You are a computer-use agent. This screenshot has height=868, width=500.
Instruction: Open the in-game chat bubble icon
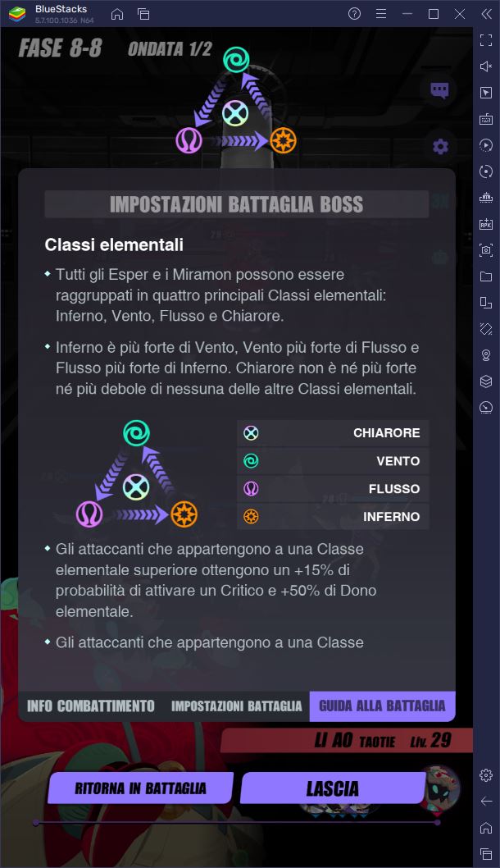[x=440, y=91]
